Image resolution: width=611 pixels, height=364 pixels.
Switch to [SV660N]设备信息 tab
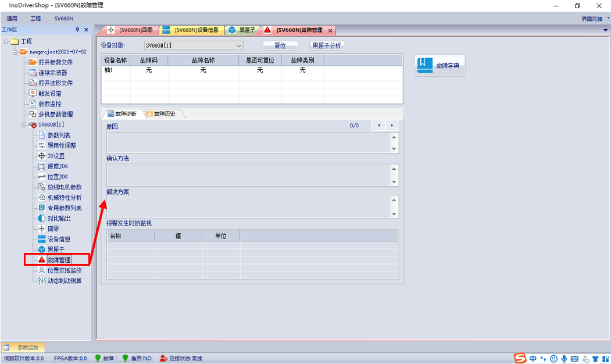[191, 30]
